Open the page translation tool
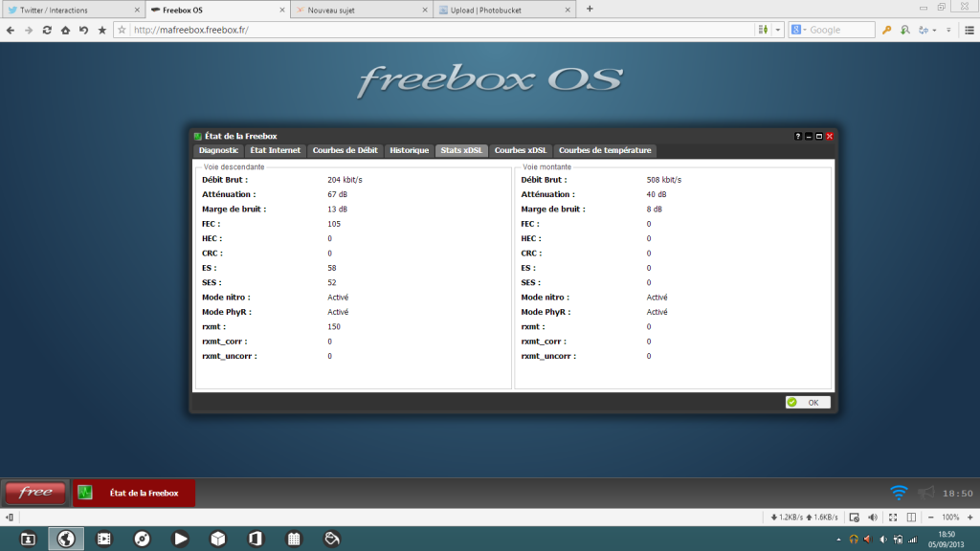The height and width of the screenshot is (551, 980). [924, 30]
